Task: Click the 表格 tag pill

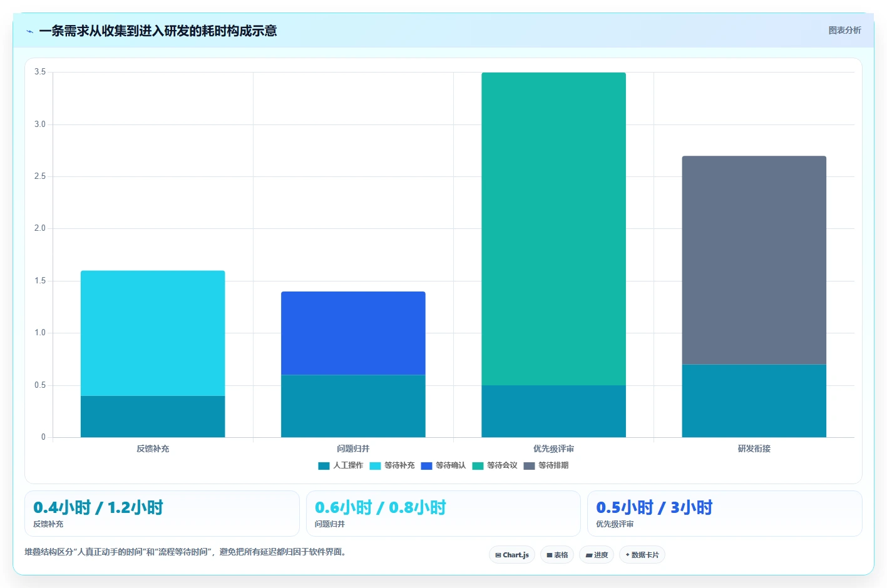Action: coord(557,555)
